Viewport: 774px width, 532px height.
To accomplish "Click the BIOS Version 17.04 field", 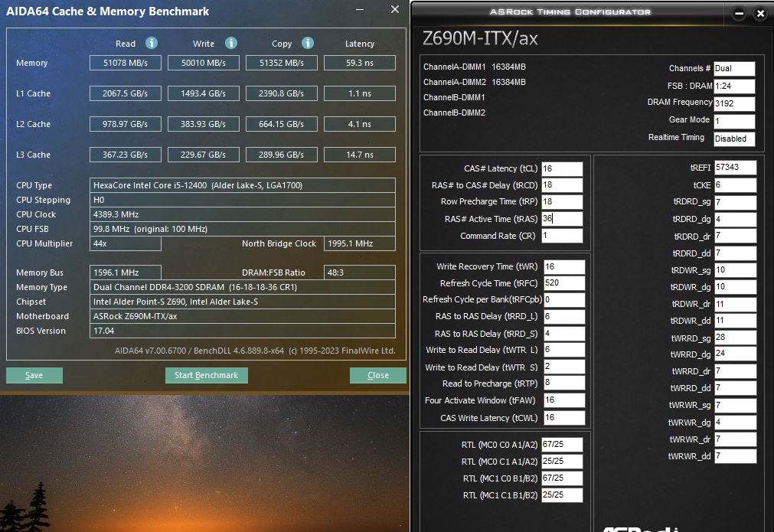I will pos(243,331).
